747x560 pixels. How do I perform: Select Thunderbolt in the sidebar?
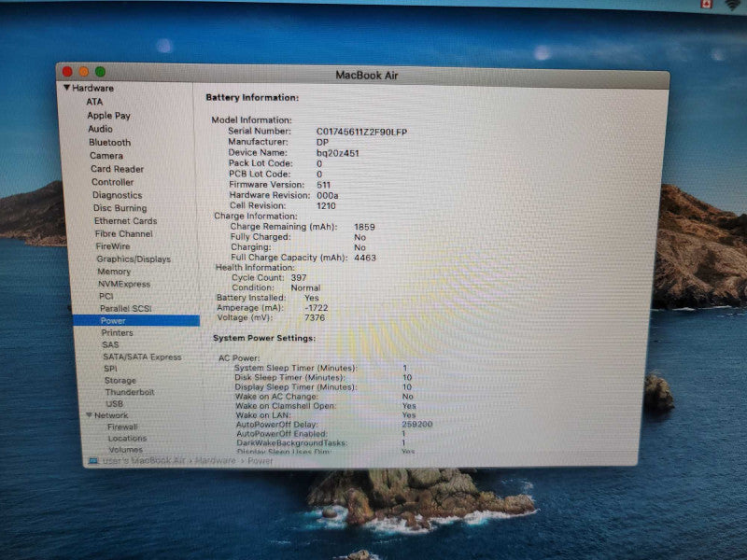pos(130,392)
